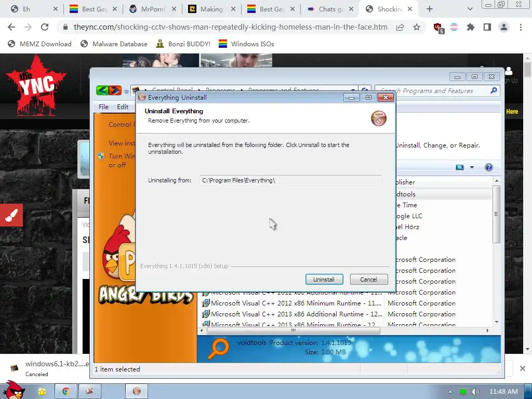
Task: Click the Google LLC publisher entry
Action: point(409,216)
